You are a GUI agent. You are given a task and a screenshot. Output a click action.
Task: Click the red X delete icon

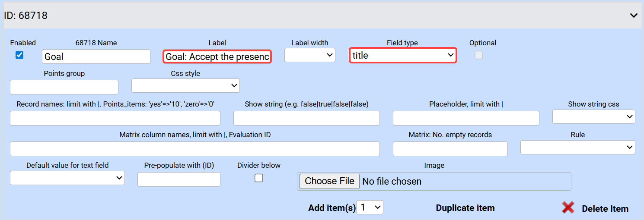(568, 208)
